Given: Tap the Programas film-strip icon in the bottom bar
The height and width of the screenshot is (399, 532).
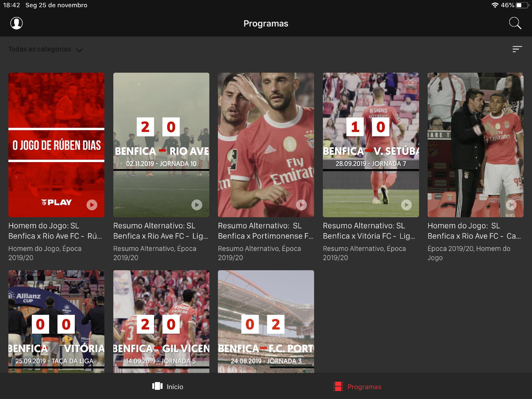Looking at the screenshot, I should click(338, 387).
